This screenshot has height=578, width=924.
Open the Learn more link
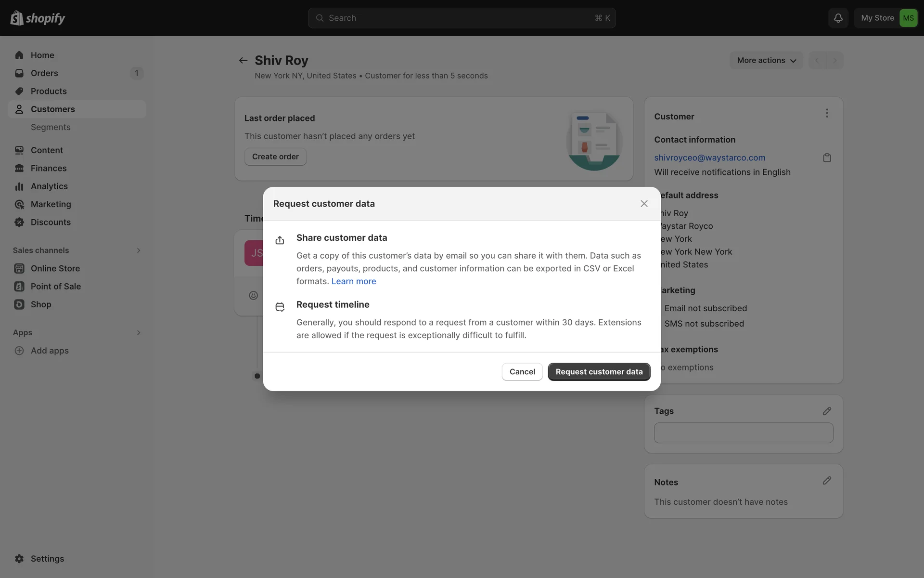353,281
